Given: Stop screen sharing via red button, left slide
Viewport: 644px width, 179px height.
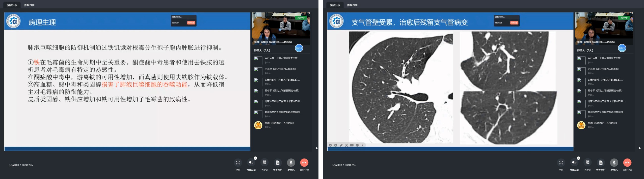Looking at the screenshot, I should click(191, 23).
